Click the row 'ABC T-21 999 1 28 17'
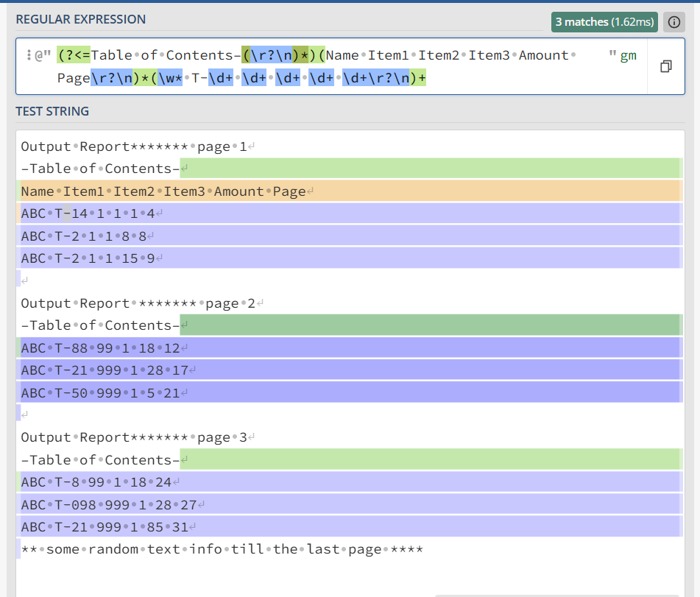The width and height of the screenshot is (700, 597). pos(105,370)
